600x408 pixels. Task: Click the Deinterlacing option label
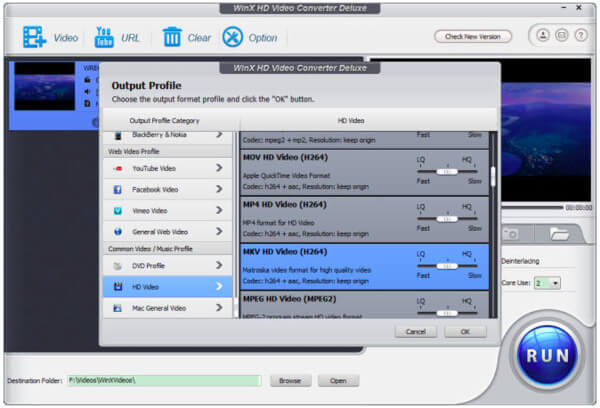[x=520, y=261]
